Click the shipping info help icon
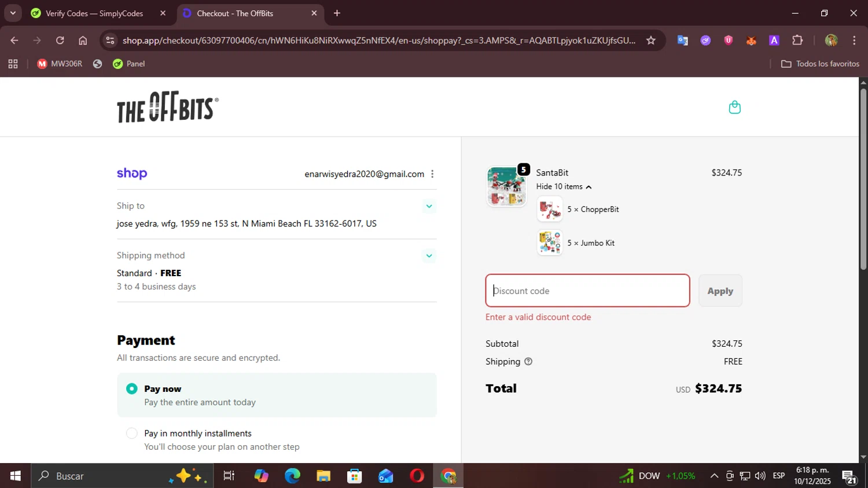Viewport: 868px width, 488px height. [528, 361]
